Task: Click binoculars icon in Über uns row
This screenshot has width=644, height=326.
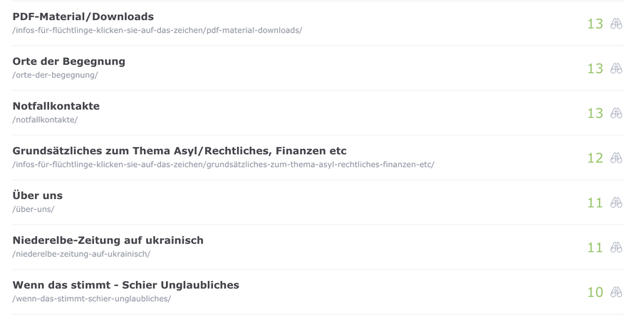Action: (x=616, y=203)
